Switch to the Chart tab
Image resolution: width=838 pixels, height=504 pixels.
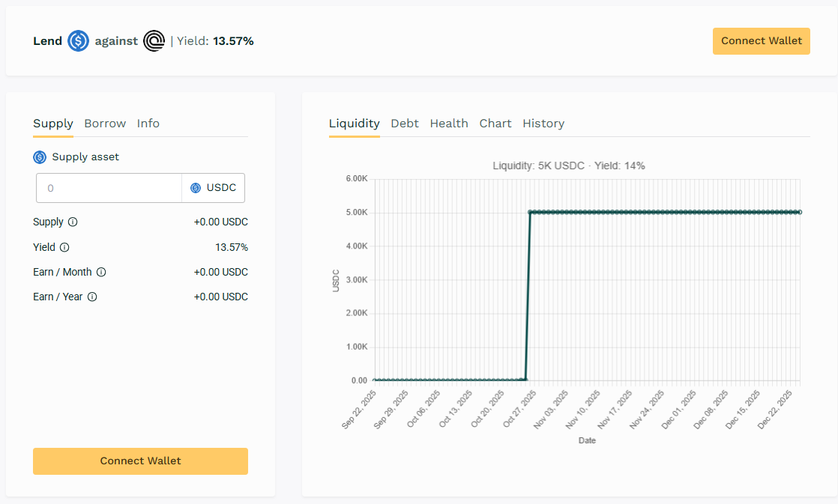click(x=495, y=124)
